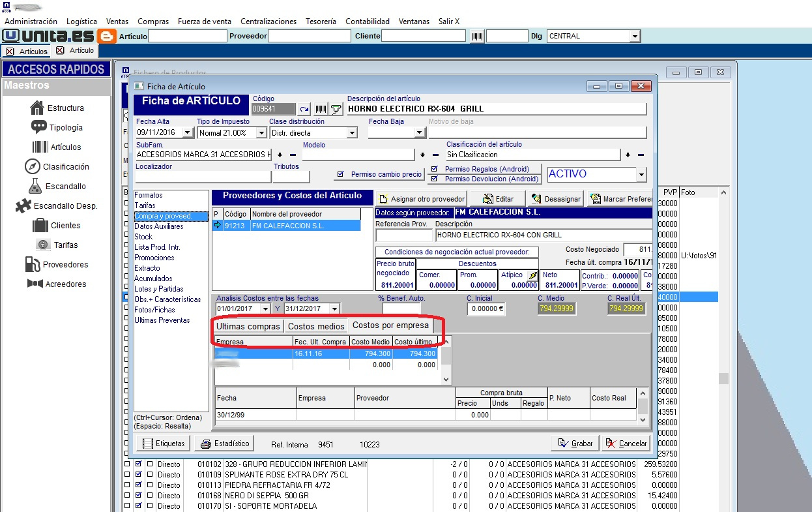Click the down-arrow icon beside Clasificación del artículo
This screenshot has height=512, width=812.
(628, 155)
